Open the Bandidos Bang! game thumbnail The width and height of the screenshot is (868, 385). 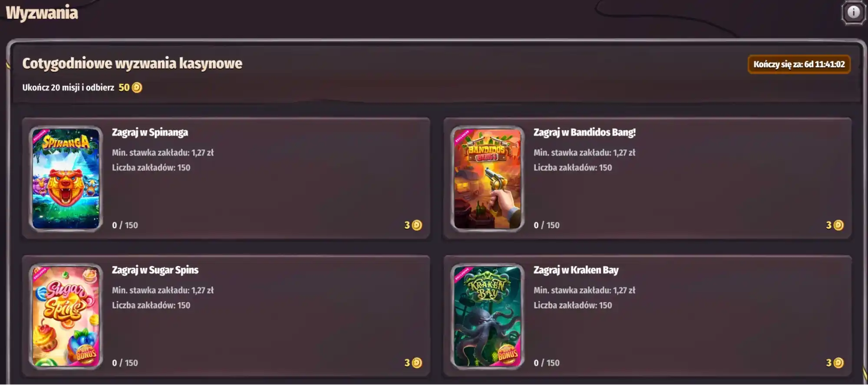[488, 179]
